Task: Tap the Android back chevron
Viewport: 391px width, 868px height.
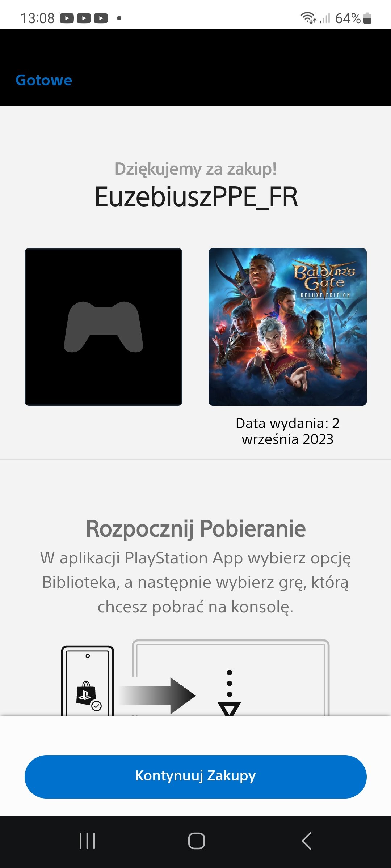Action: (306, 841)
